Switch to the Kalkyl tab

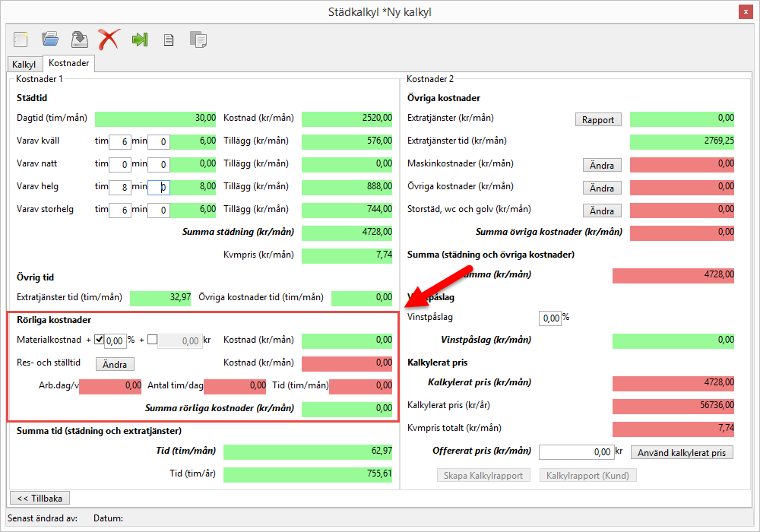coord(24,65)
